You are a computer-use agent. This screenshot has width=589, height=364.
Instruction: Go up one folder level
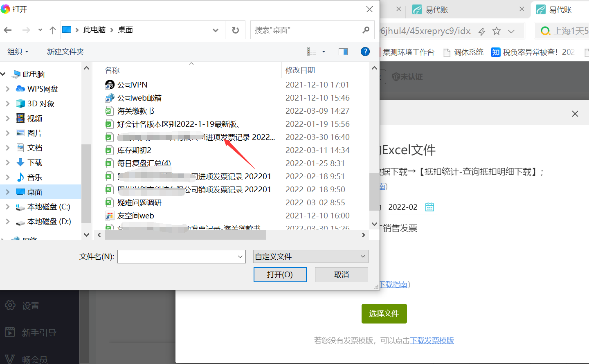pyautogui.click(x=52, y=30)
